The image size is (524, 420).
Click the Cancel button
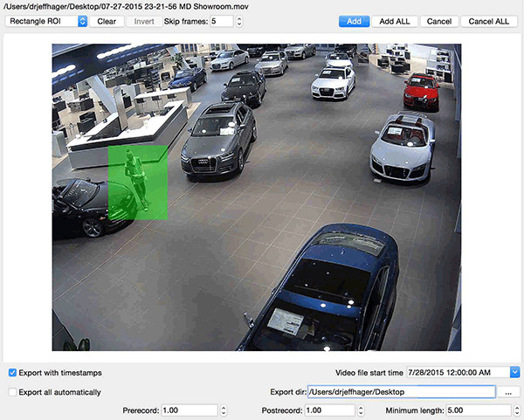439,21
